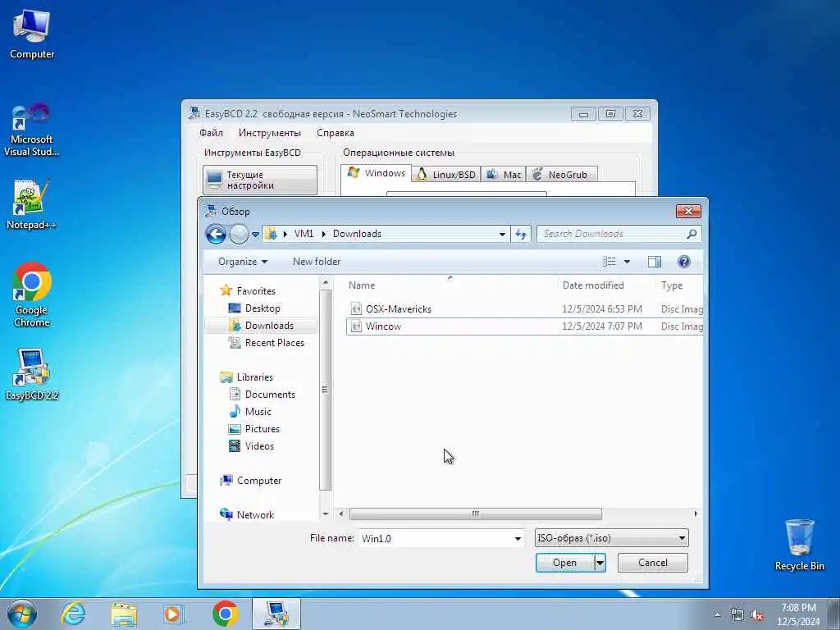Open Libraries in navigation pane
The image size is (840, 630).
click(246, 377)
